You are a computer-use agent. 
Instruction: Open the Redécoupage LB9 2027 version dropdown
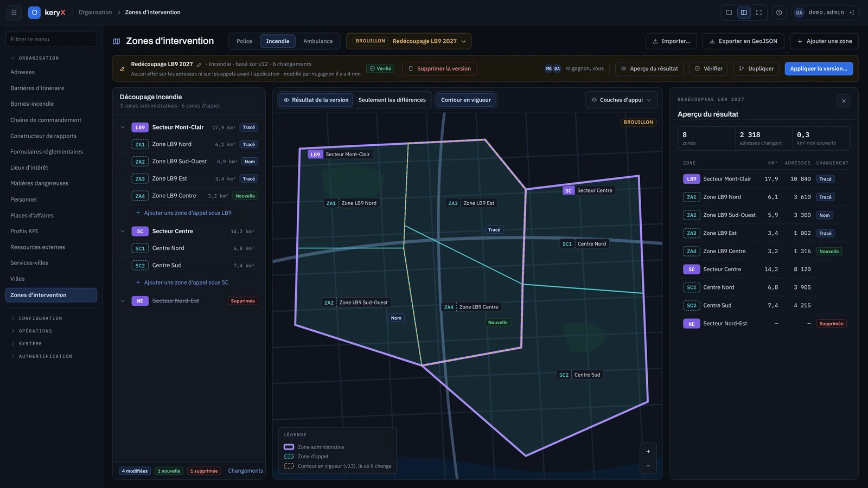click(x=409, y=41)
